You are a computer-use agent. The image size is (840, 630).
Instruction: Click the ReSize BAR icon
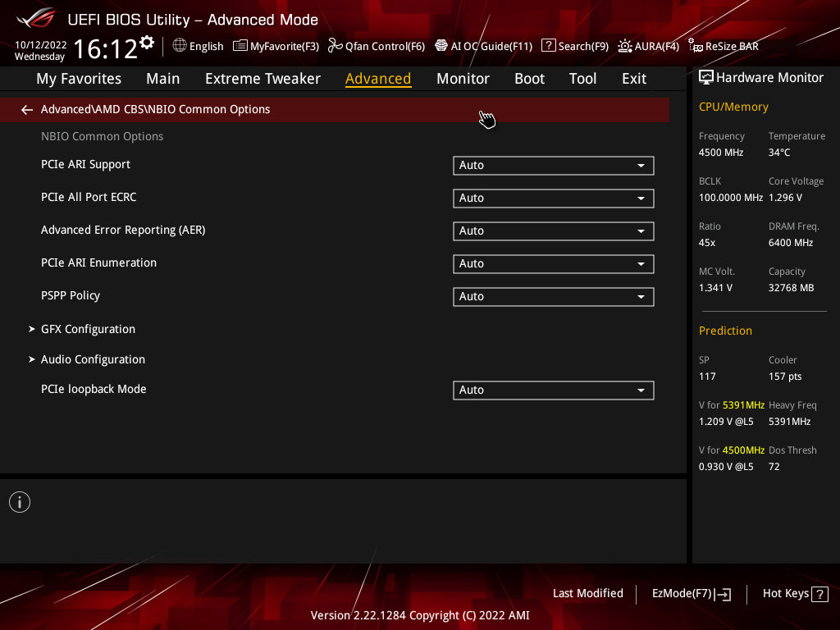pyautogui.click(x=696, y=46)
